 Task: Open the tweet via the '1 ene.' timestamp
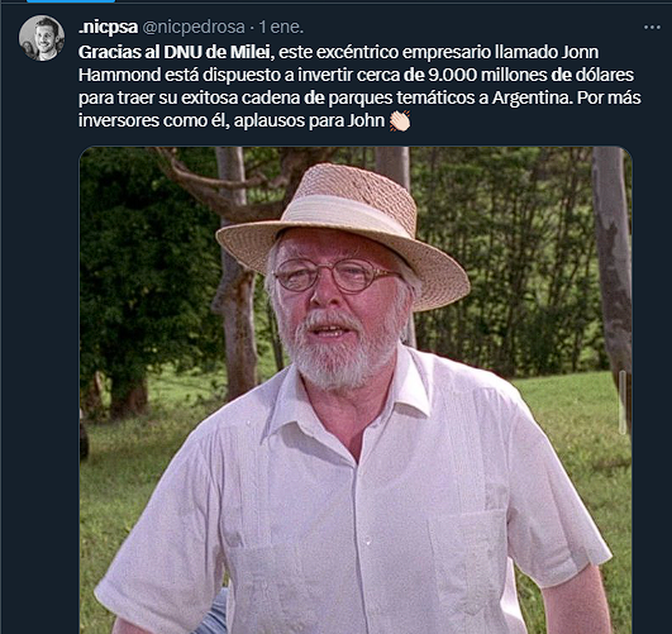(x=282, y=26)
